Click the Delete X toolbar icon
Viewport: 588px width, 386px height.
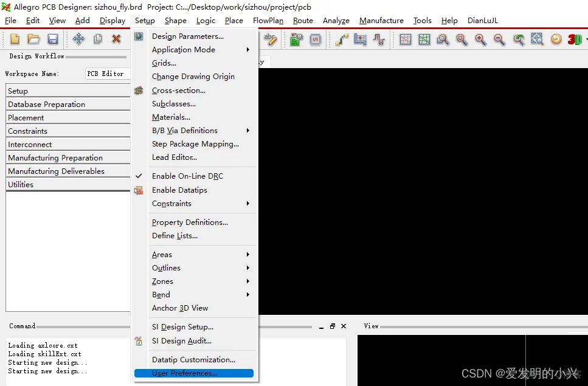point(117,39)
